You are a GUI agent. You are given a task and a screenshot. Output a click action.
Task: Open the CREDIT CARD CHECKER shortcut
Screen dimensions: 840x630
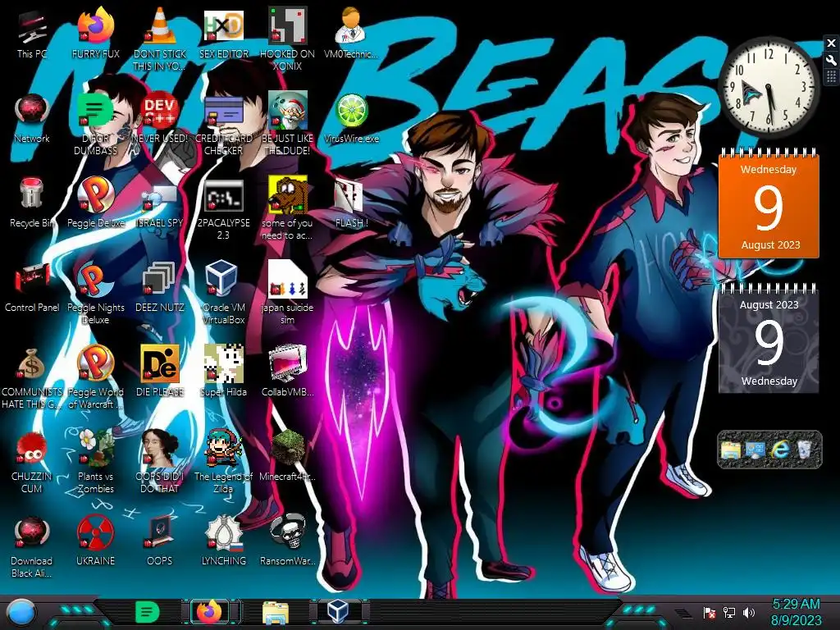click(224, 125)
